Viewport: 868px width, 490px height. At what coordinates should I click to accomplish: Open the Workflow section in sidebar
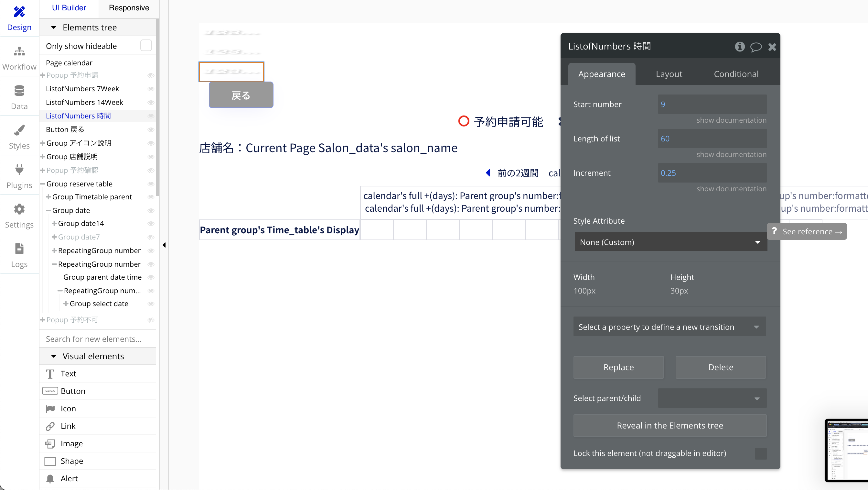[19, 58]
